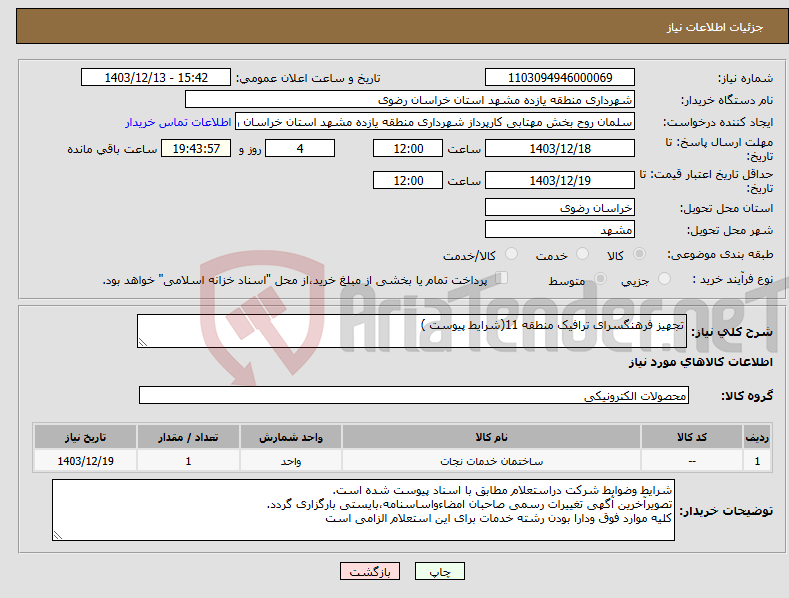Click the resize handle of شرح کلی نیاز textarea
The image size is (789, 598).
click(x=143, y=343)
